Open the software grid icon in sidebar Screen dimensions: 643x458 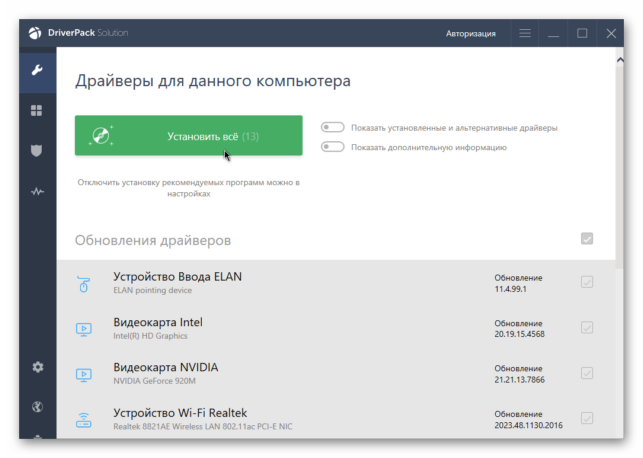[x=36, y=110]
